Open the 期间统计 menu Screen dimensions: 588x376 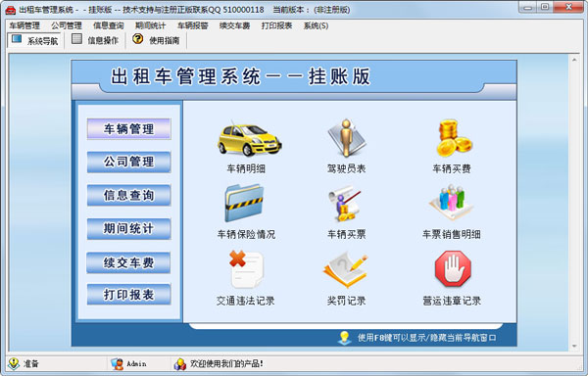tap(150, 25)
